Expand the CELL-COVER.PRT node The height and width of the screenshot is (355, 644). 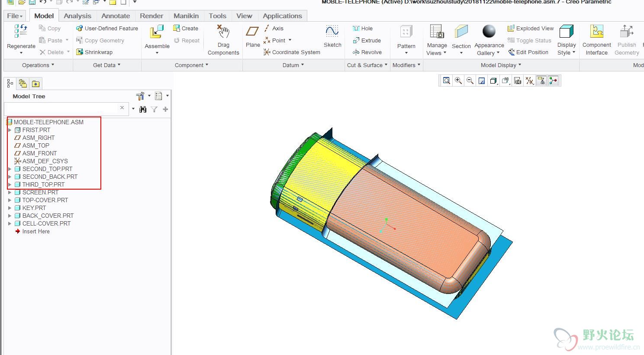[10, 223]
